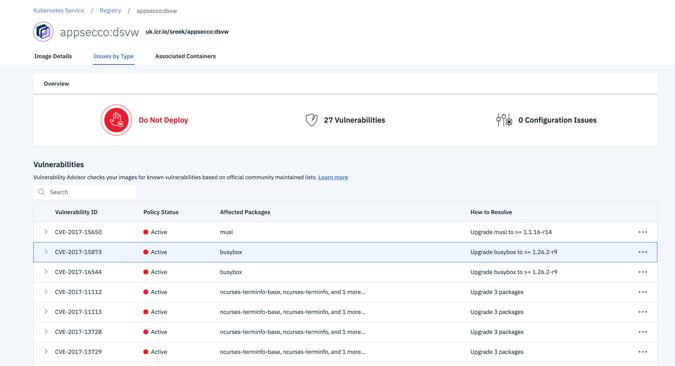This screenshot has height=366, width=675.
Task: Open overflow menu for CVE-2017-13728
Action: tap(643, 332)
